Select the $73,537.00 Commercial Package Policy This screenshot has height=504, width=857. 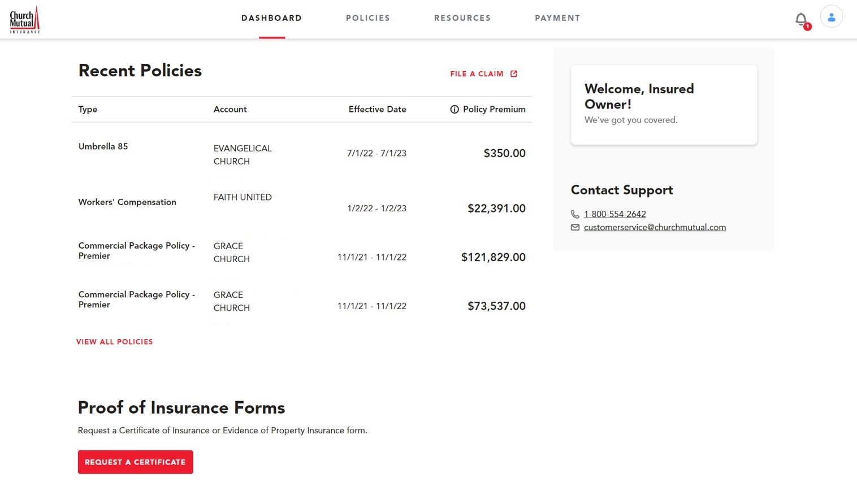pyautogui.click(x=136, y=299)
